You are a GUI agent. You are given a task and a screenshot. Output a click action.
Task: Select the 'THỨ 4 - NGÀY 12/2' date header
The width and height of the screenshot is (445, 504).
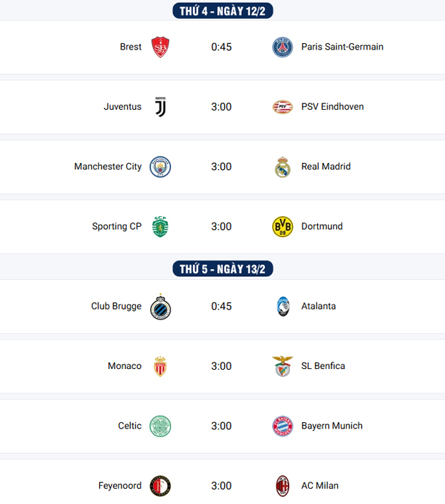tap(222, 11)
